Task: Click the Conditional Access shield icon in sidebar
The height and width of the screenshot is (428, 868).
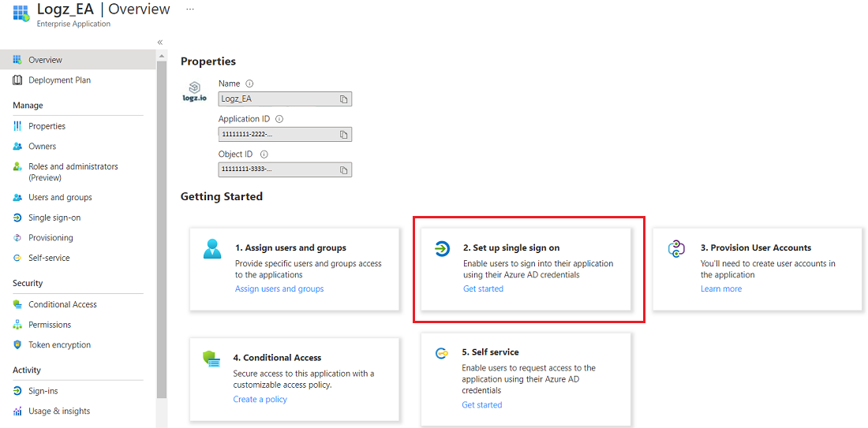Action: pos(17,304)
